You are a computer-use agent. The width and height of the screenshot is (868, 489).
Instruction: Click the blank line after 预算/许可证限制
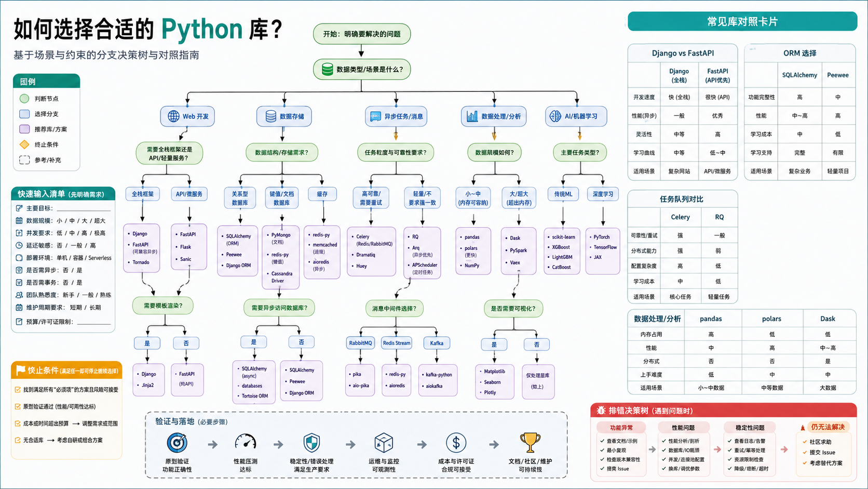coord(94,324)
